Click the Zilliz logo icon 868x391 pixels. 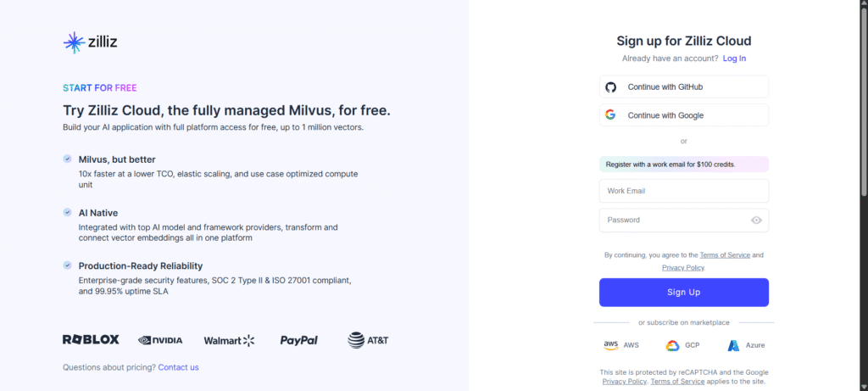click(74, 42)
